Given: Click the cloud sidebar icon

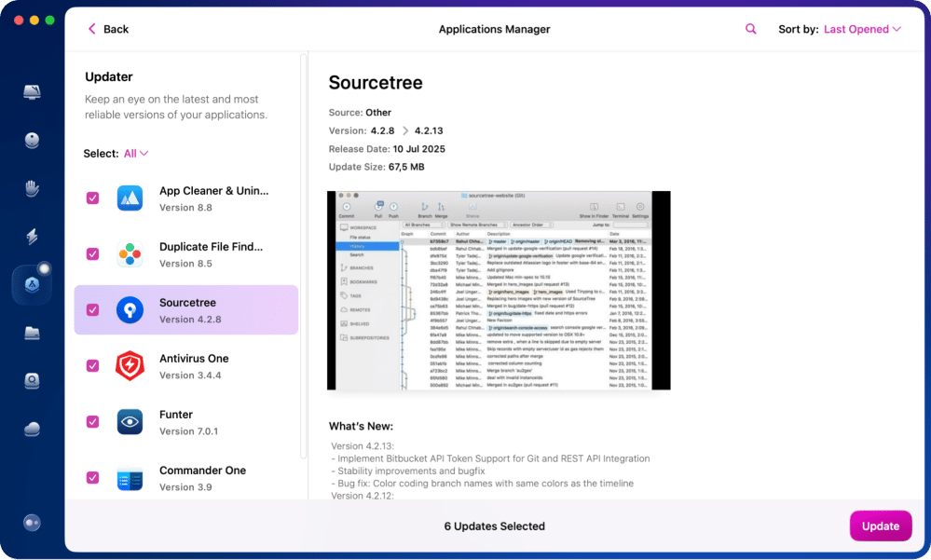Looking at the screenshot, I should [32, 429].
